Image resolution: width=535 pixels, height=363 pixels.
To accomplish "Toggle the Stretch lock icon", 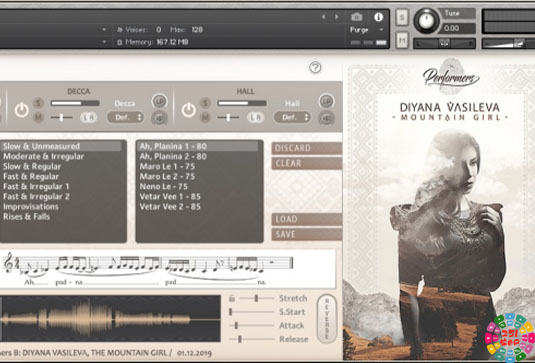I will 232,299.
